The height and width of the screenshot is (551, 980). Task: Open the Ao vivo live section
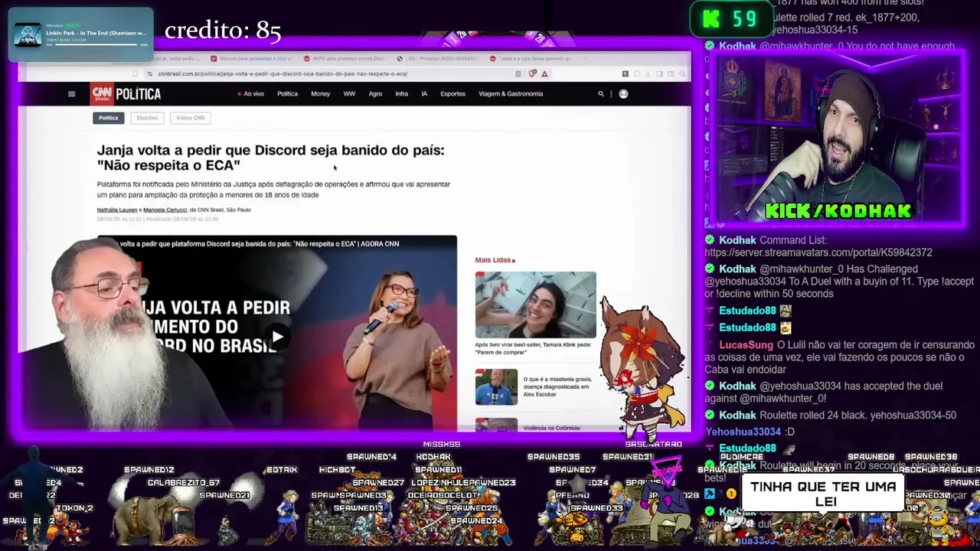tap(251, 94)
